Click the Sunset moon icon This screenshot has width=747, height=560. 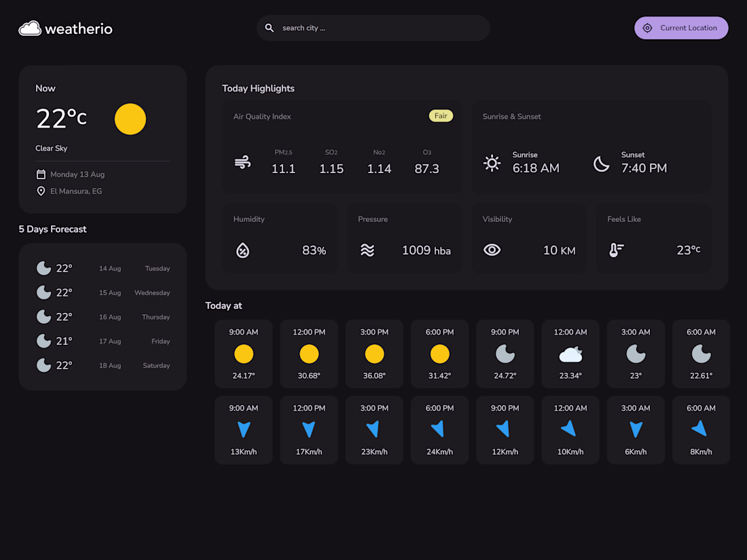[x=601, y=164]
